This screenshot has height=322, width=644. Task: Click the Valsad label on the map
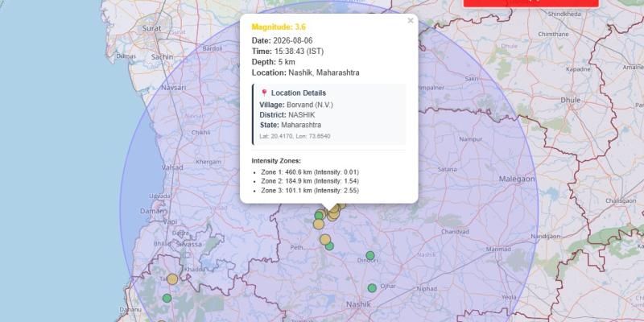coord(172,167)
